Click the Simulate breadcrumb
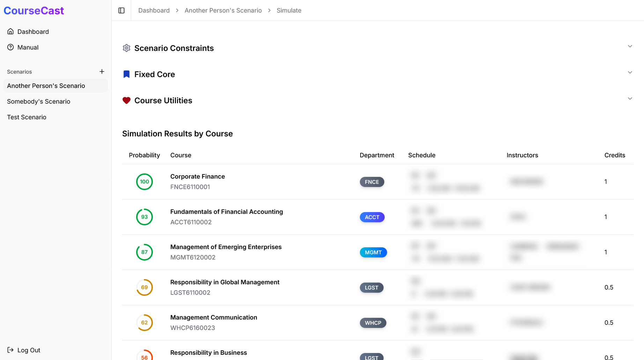This screenshot has width=644, height=360. [289, 10]
